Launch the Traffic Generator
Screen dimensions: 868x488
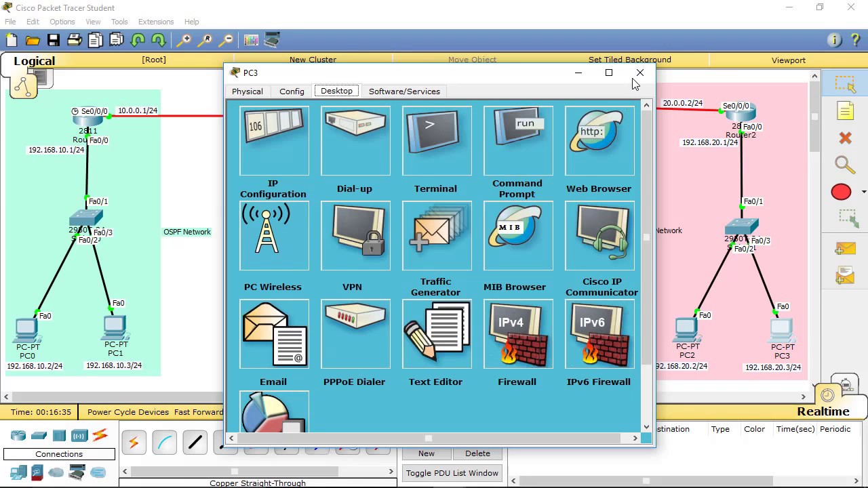[437, 236]
